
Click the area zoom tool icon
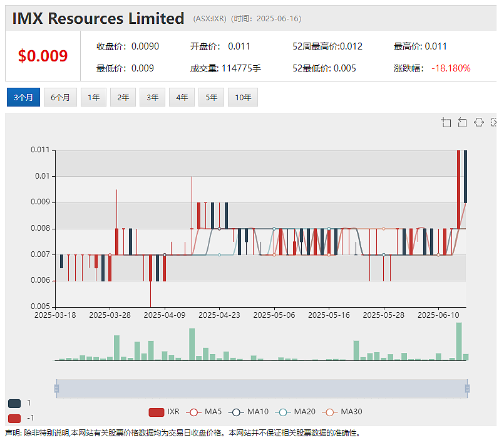tap(446, 122)
